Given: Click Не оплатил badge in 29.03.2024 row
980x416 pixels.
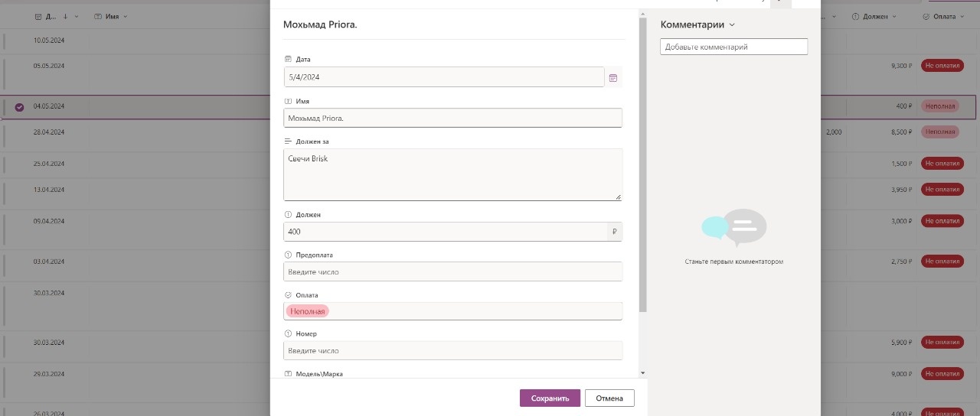Looking at the screenshot, I should [942, 374].
